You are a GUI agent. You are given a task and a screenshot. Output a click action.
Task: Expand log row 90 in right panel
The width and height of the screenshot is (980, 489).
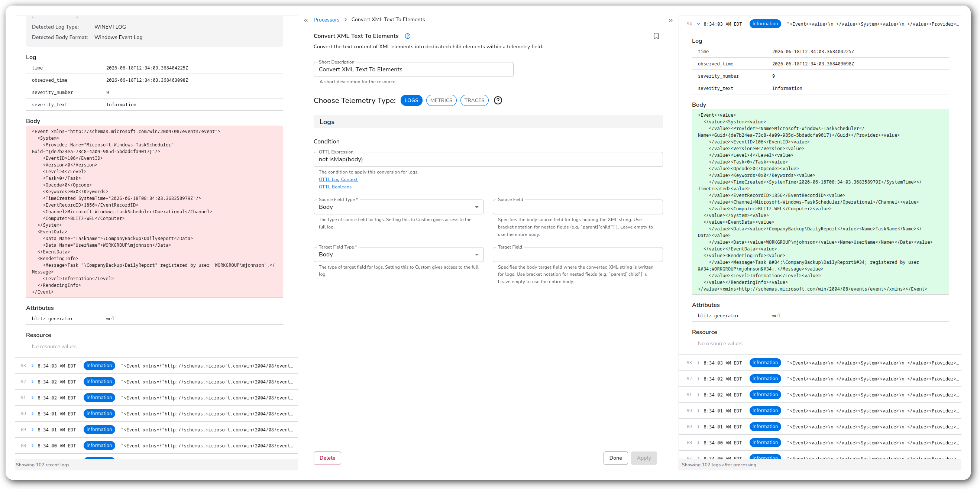point(698,411)
